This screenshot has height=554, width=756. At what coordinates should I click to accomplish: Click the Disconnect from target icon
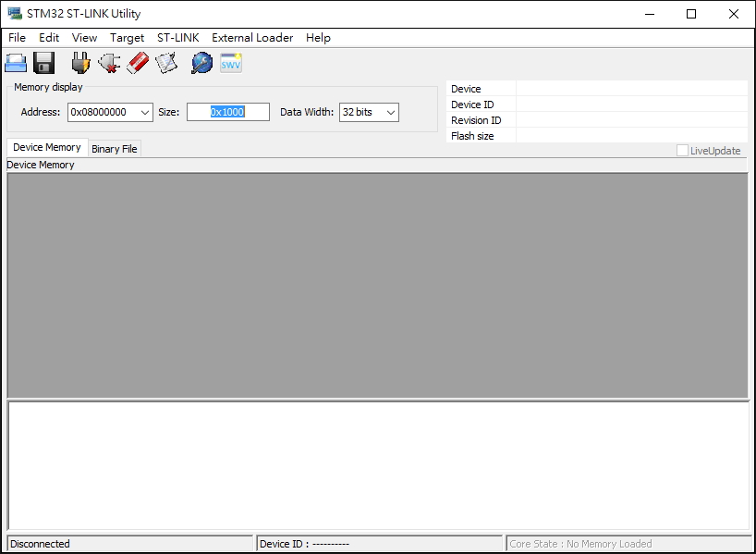pyautogui.click(x=109, y=63)
